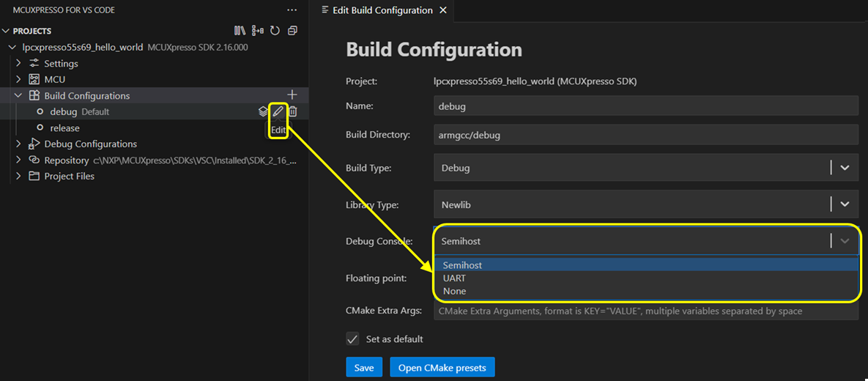Choose Semihost from the dropdown list

(x=647, y=265)
